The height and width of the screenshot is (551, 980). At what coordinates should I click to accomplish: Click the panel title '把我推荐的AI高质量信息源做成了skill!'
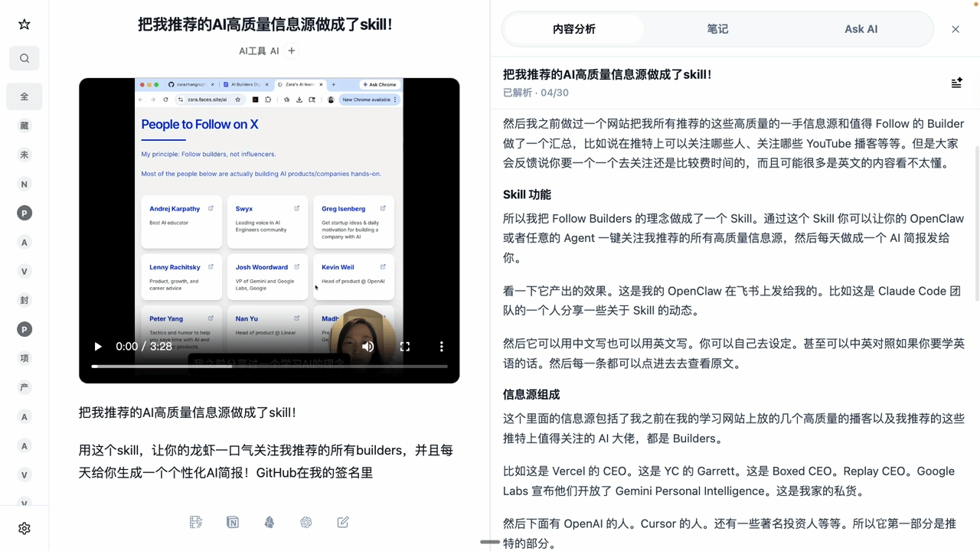tap(607, 75)
